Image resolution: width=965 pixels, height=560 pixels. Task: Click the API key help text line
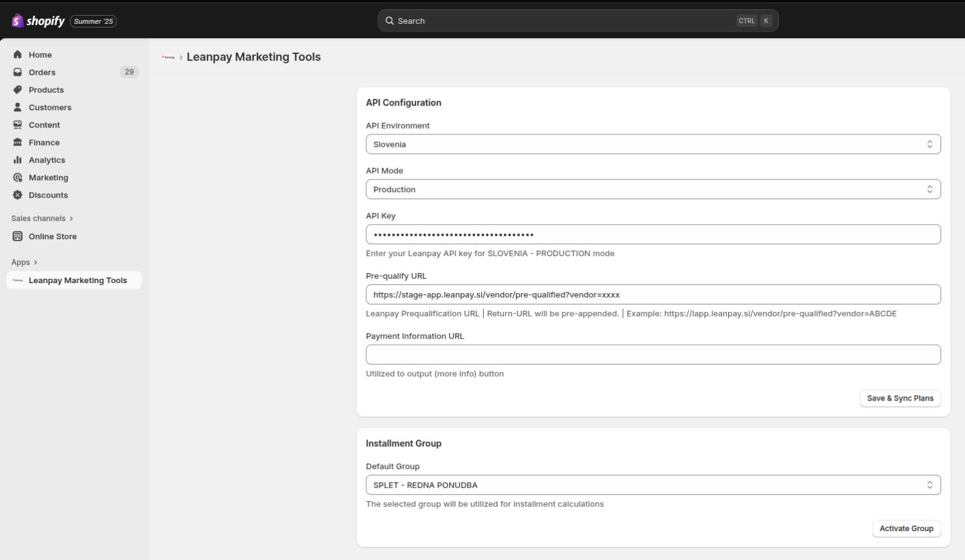(490, 254)
